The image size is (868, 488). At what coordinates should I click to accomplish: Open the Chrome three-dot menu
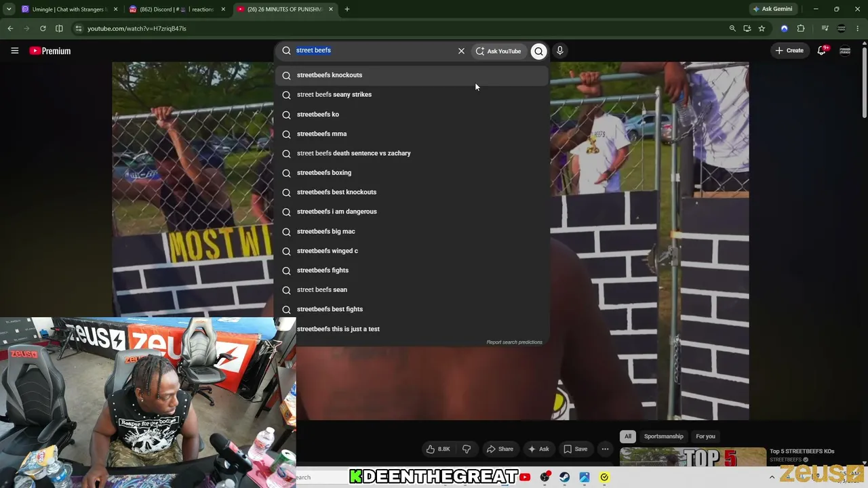tap(858, 28)
